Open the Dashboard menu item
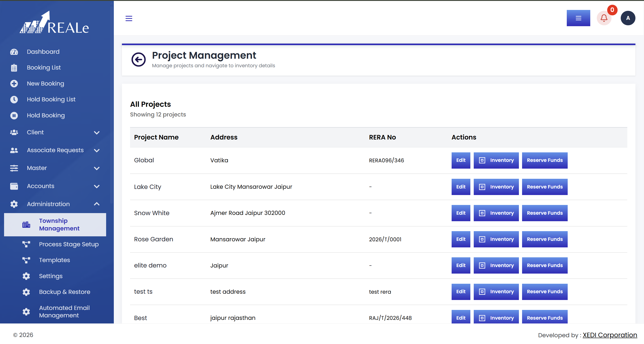This screenshot has height=344, width=644. coord(55,52)
